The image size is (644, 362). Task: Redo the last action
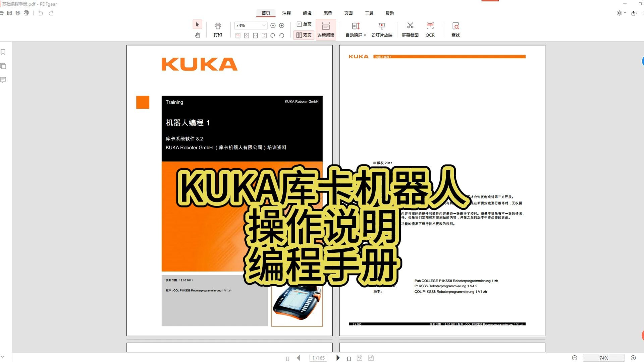click(x=51, y=13)
